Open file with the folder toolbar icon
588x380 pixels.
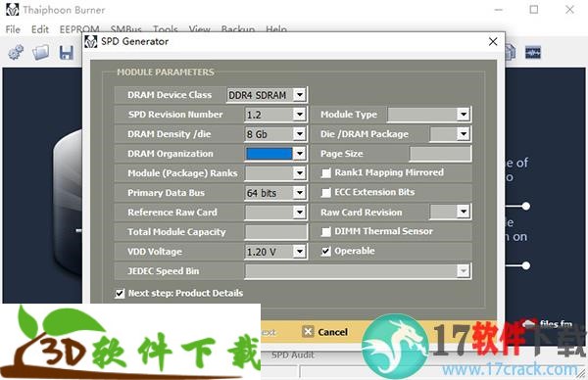pos(40,53)
